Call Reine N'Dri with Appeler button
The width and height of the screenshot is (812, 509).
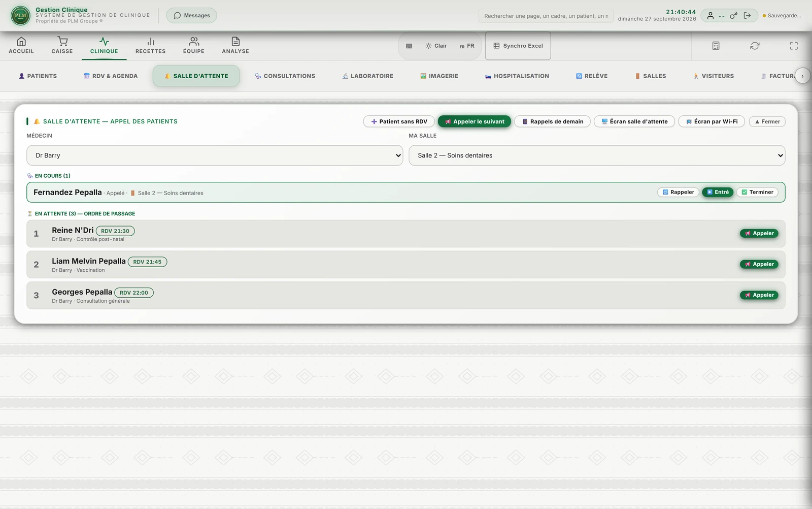click(x=759, y=234)
